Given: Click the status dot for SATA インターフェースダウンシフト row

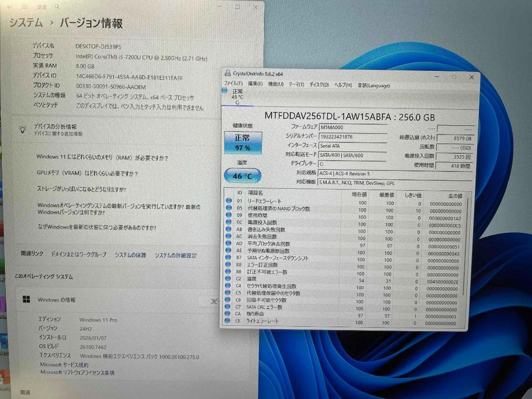Looking at the screenshot, I should tap(229, 258).
